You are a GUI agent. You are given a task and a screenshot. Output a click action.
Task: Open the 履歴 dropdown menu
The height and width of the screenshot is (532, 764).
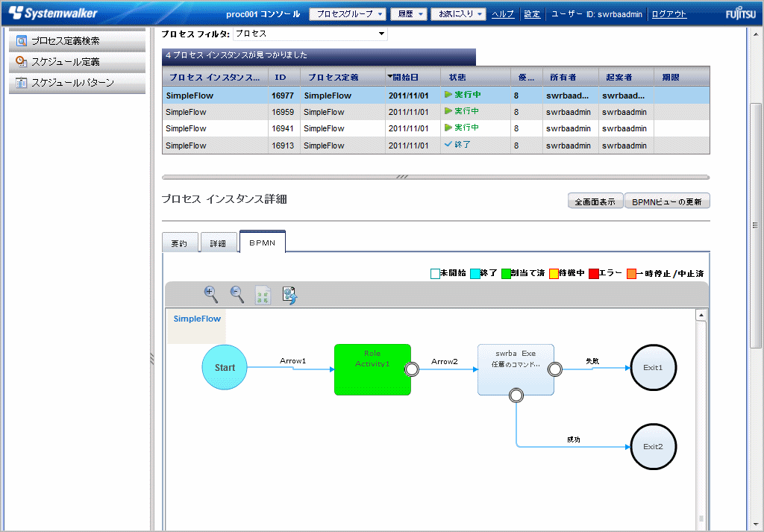click(x=409, y=14)
